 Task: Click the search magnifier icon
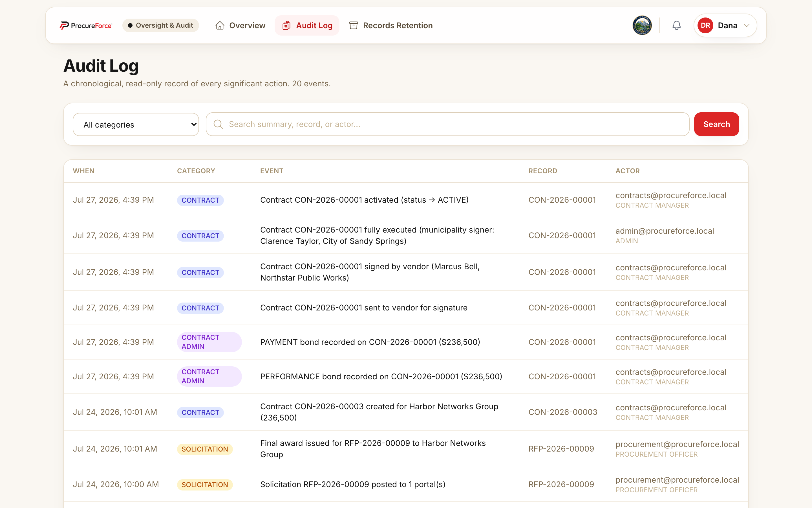(x=218, y=124)
